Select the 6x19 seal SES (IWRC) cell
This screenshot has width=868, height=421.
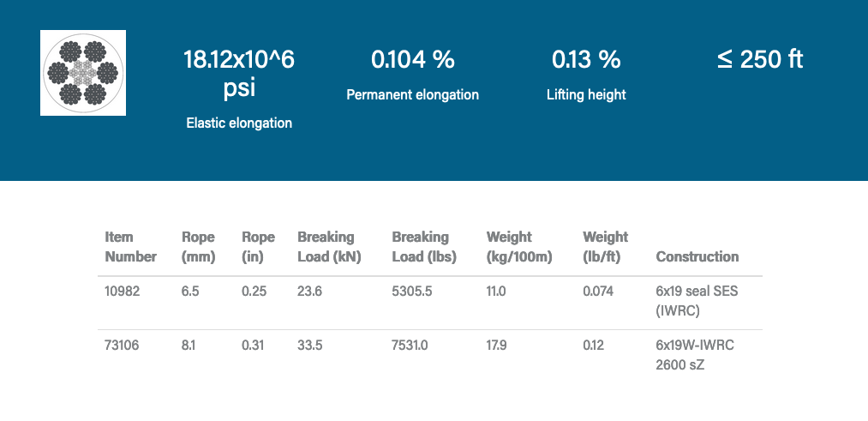(x=697, y=301)
